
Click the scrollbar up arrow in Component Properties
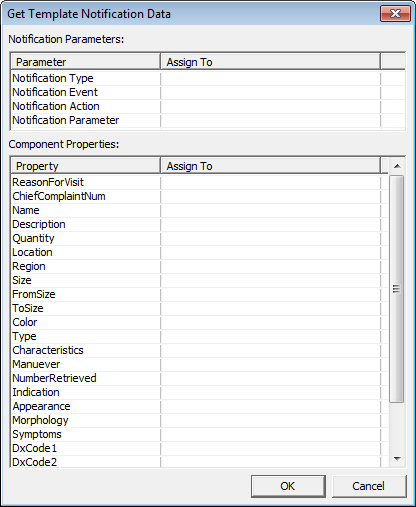pos(397,166)
